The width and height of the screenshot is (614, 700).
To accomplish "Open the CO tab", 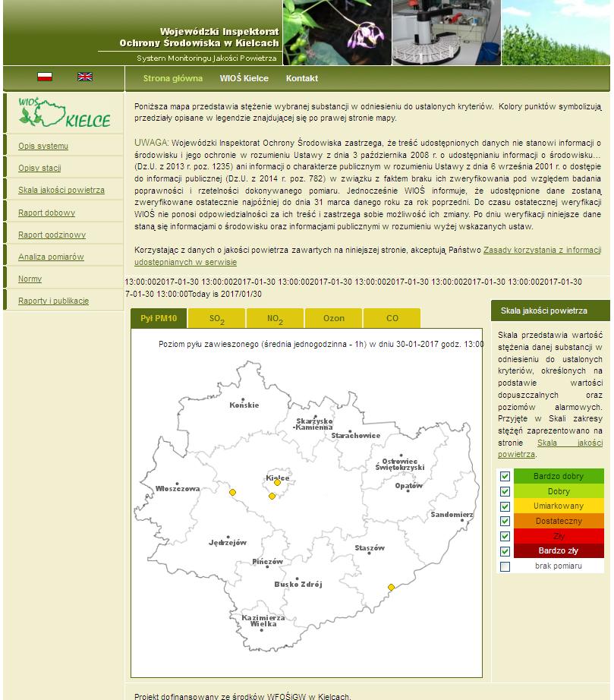I will [392, 318].
